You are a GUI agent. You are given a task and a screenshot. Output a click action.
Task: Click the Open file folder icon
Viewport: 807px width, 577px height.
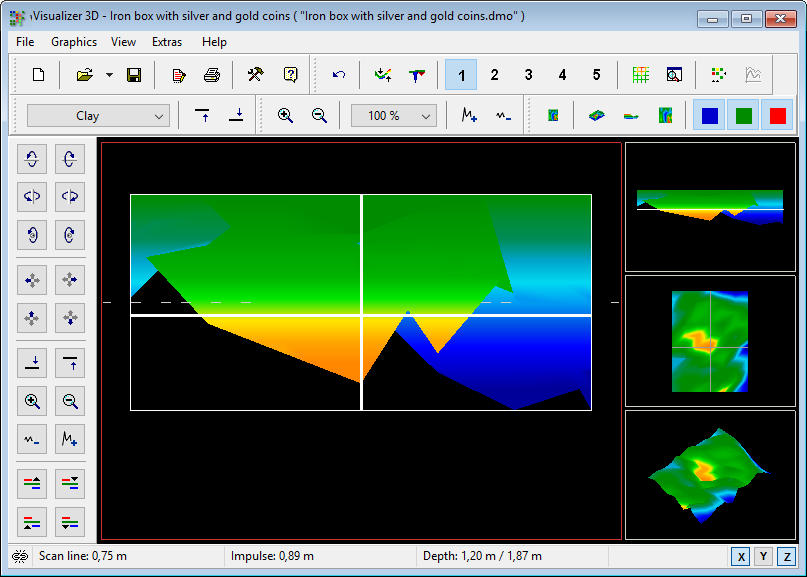[x=85, y=75]
